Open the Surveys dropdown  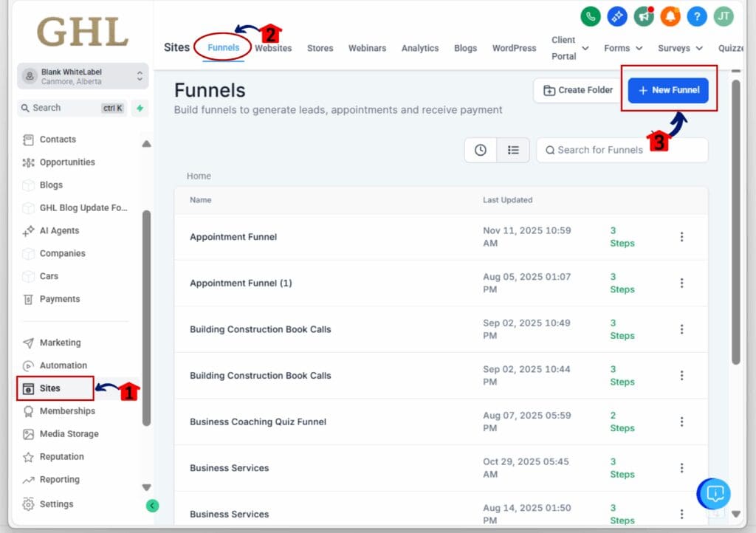[679, 47]
